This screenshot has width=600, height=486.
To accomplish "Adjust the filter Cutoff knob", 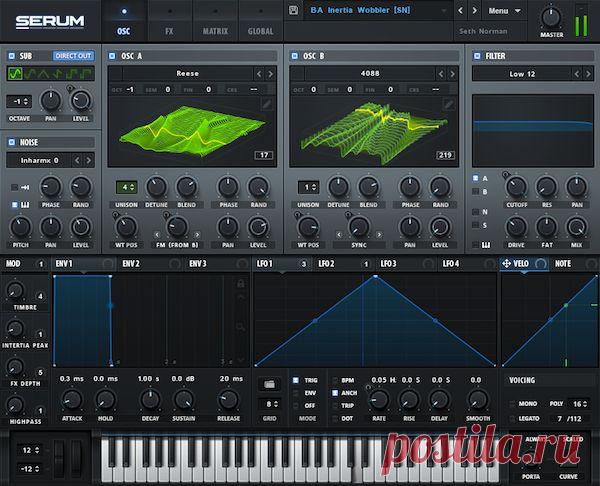I will point(517,187).
